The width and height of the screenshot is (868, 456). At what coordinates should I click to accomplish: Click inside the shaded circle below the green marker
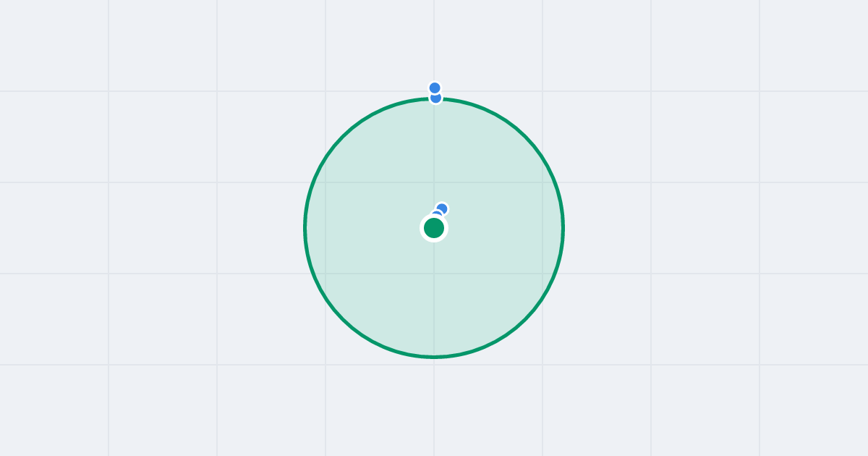(434, 297)
